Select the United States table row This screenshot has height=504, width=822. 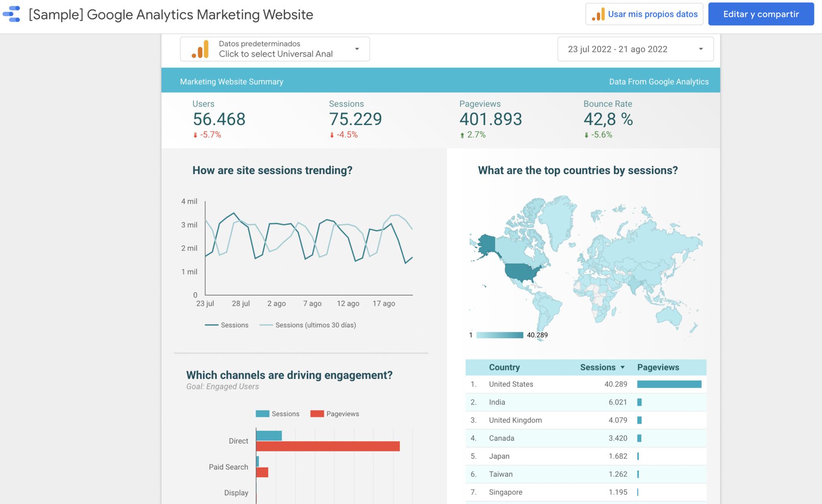tap(511, 384)
